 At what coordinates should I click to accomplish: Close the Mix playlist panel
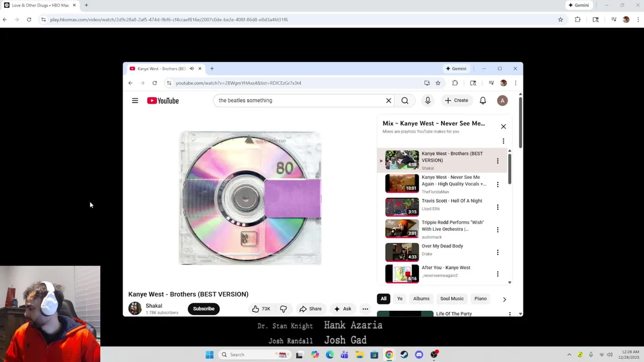click(503, 127)
